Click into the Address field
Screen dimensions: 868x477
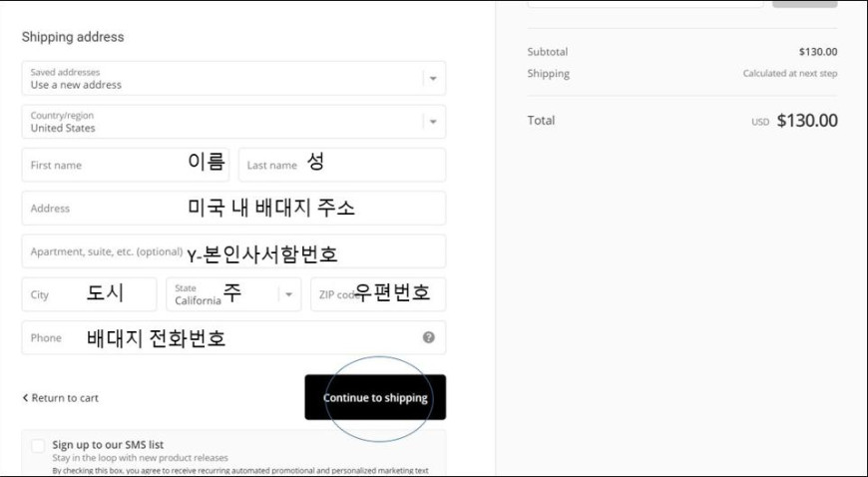pos(233,208)
